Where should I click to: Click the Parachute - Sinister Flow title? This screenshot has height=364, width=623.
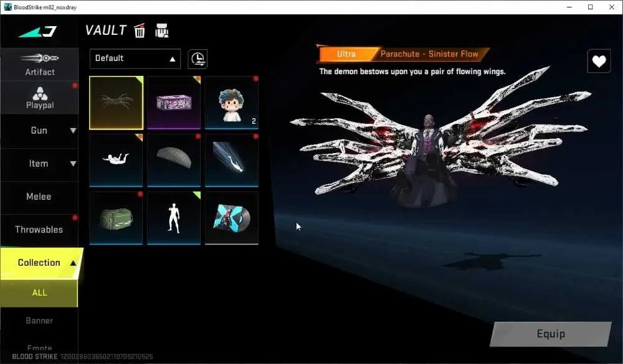click(429, 54)
